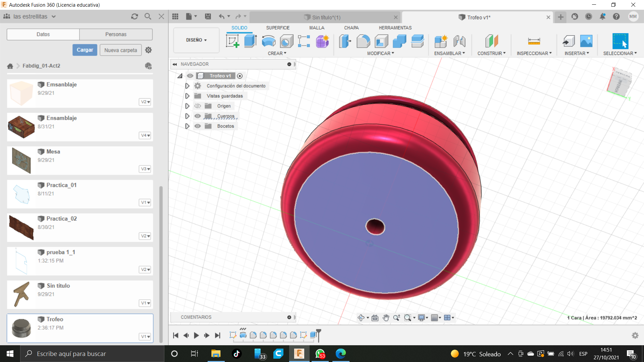
Task: Switch to the MALLA tab
Action: [317, 28]
